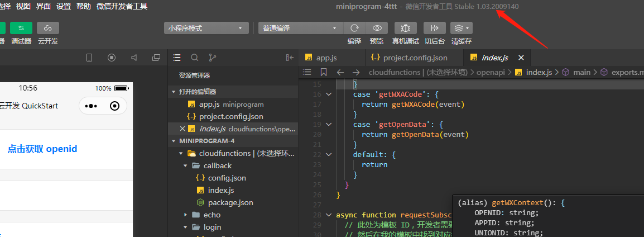Select project.config.json in open editors
This screenshot has height=237, width=644.
point(233,116)
